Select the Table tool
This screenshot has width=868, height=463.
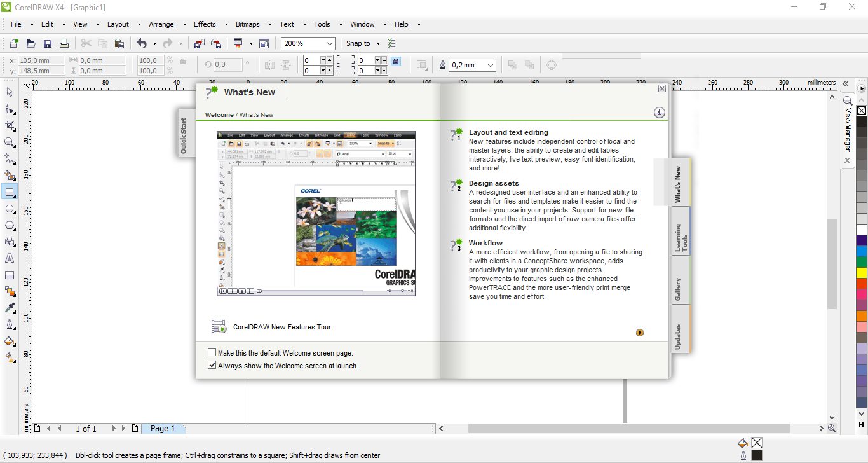(x=10, y=275)
